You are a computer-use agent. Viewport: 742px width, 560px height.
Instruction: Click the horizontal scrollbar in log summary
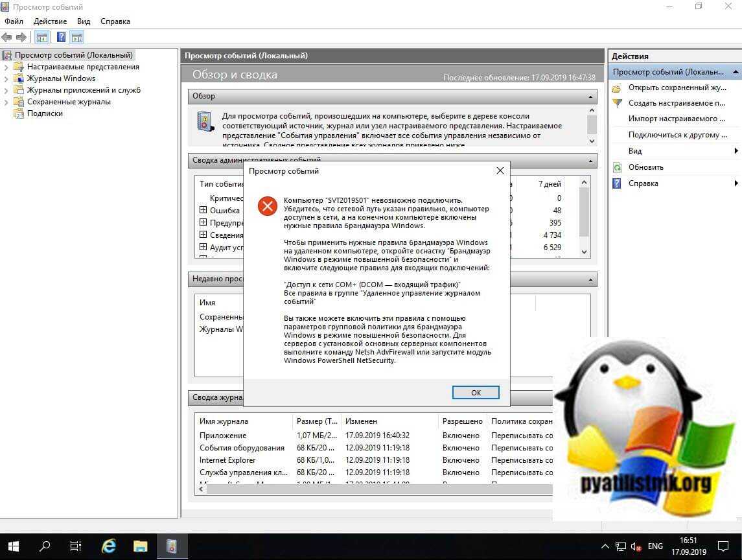point(376,489)
